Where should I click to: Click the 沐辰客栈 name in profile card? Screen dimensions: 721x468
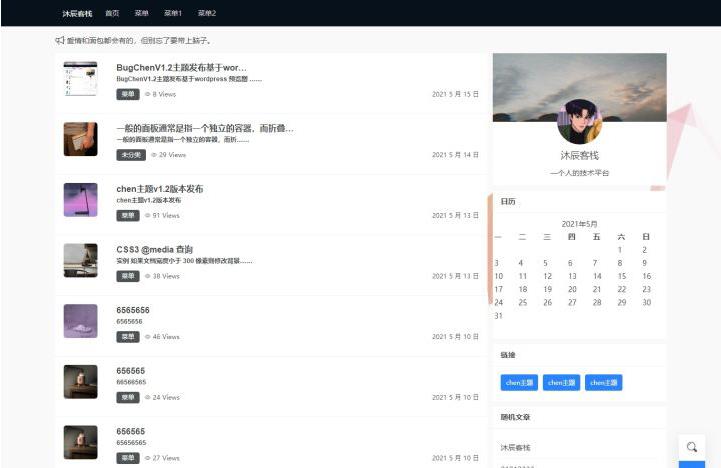[579, 155]
